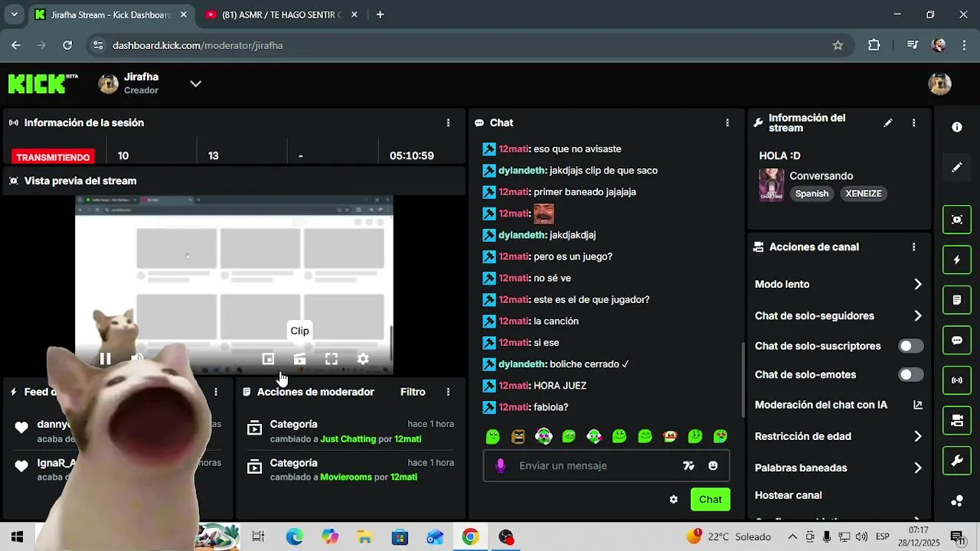Image resolution: width=980 pixels, height=551 pixels.
Task: Click dylandeth's boliche cerrado message username
Action: pos(522,364)
